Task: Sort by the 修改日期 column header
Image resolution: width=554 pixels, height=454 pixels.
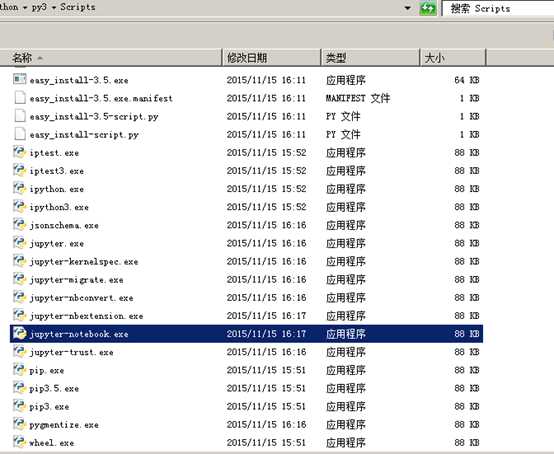Action: click(271, 57)
